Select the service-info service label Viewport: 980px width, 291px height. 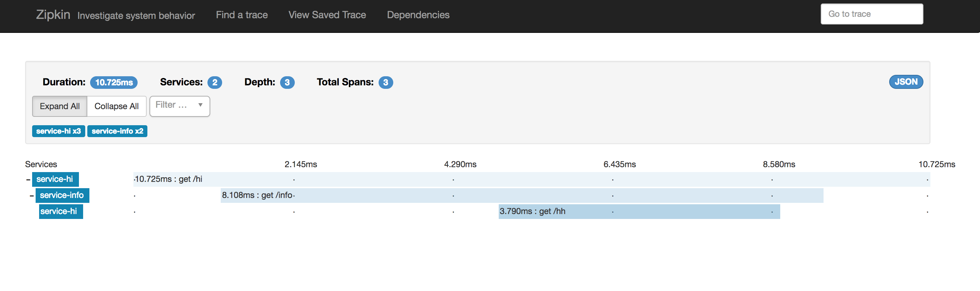point(62,196)
